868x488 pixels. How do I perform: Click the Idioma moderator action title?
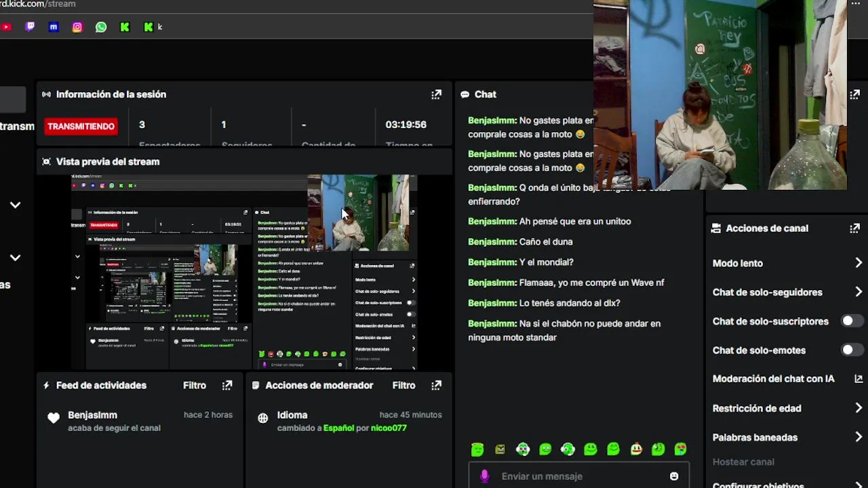[292, 415]
